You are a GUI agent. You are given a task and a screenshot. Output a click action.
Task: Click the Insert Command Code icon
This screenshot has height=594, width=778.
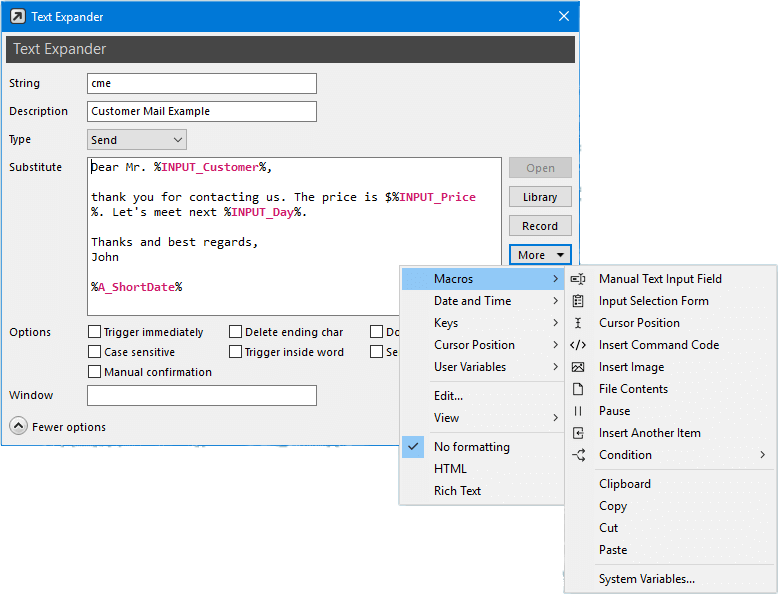click(x=578, y=345)
